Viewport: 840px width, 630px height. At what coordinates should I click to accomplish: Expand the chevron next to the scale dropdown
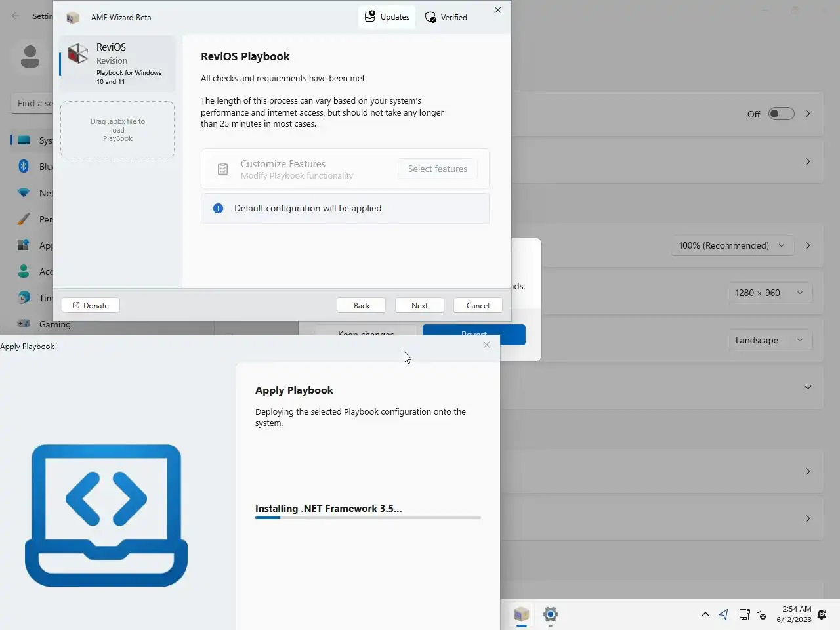point(808,245)
